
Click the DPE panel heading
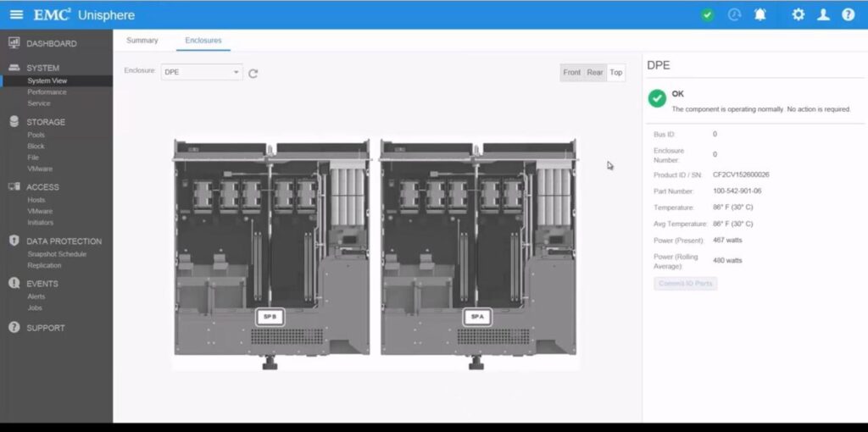click(658, 65)
